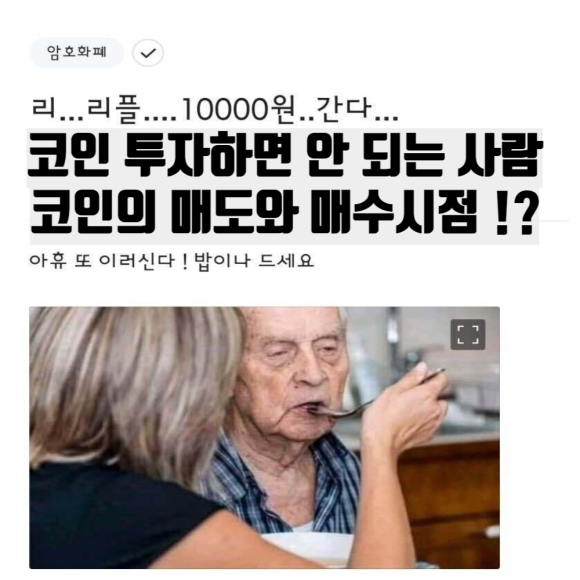Click headline 코인 투자하면 안 되는 사람
Image resolution: width=580 pixels, height=580 pixels.
285,157
